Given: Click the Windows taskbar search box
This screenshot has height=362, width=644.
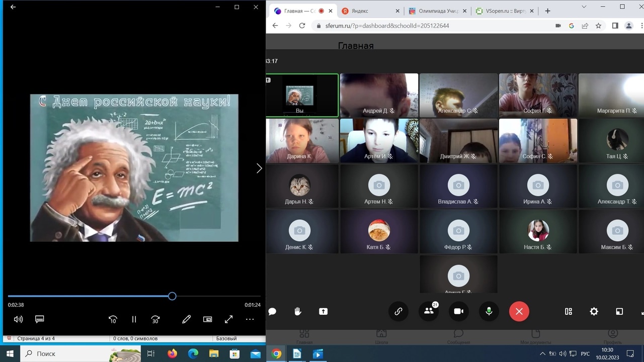Looking at the screenshot, I should click(x=80, y=354).
